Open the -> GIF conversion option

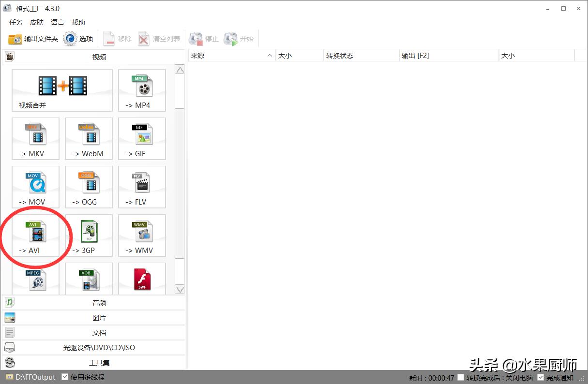coord(142,139)
